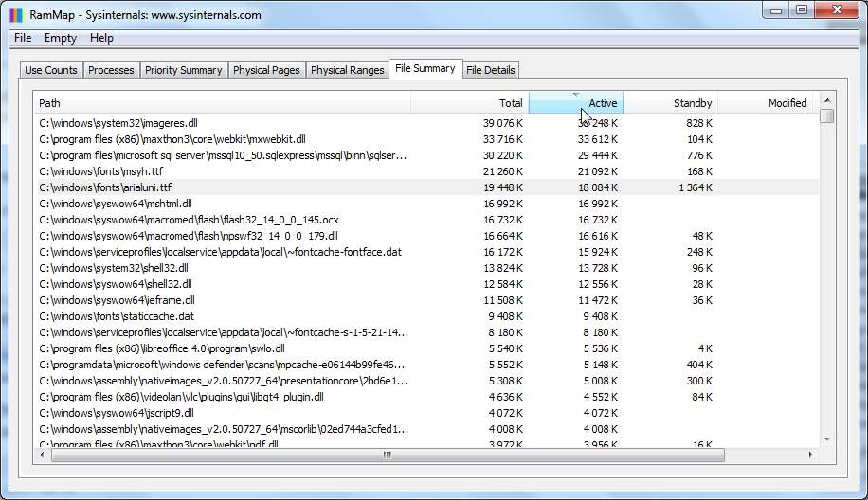Sort by the Total column header
This screenshot has width=868, height=500.
[x=470, y=103]
